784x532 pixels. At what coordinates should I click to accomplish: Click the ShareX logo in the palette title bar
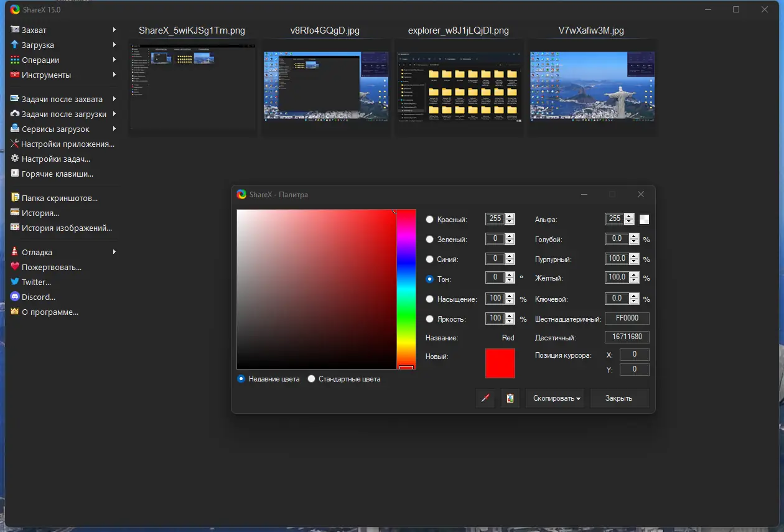pos(241,194)
